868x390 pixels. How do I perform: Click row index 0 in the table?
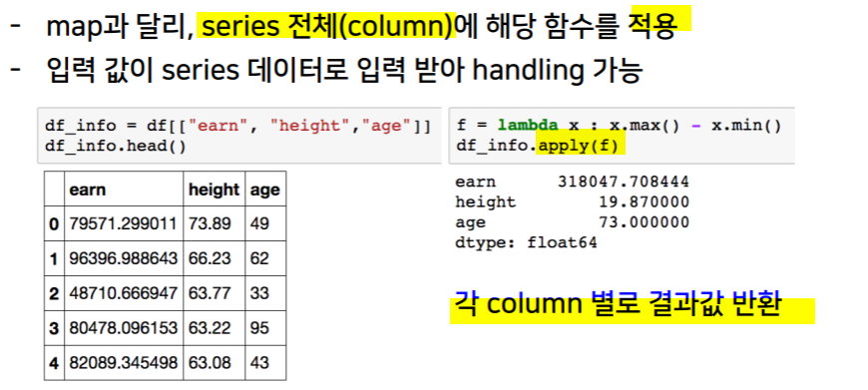pyautogui.click(x=54, y=224)
